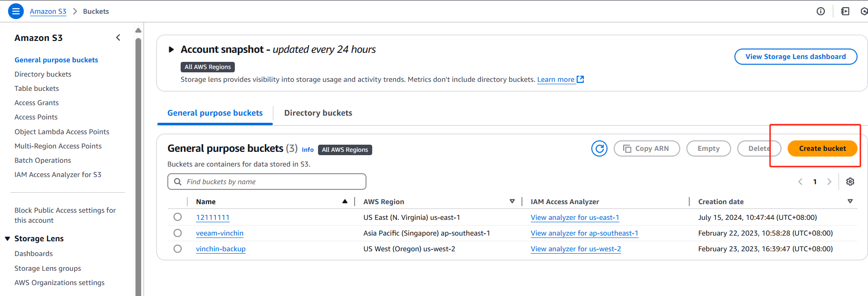
Task: Click View analyzer for ap-southeast-1
Action: 584,233
